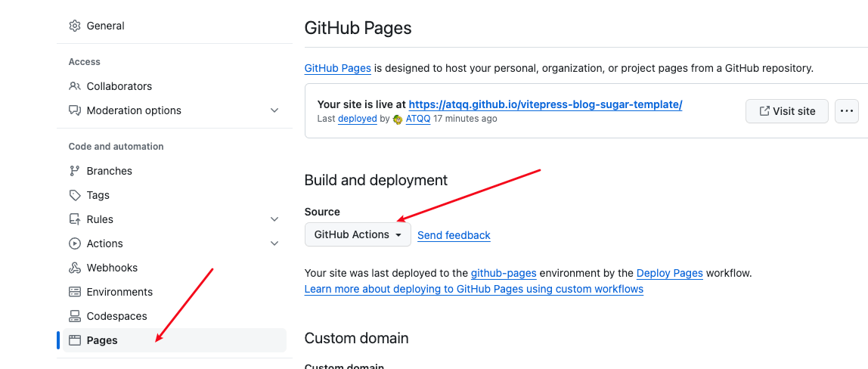
Task: Click the Tags label icon
Action: click(75, 195)
